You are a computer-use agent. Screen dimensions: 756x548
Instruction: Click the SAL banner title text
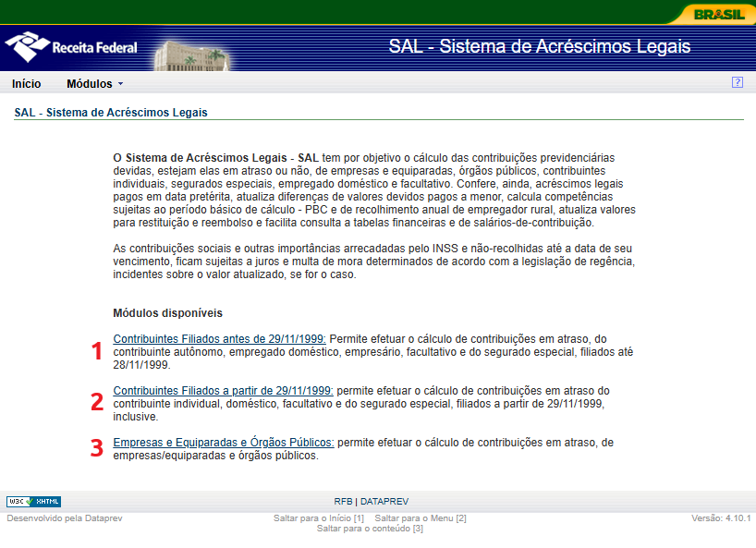click(539, 47)
